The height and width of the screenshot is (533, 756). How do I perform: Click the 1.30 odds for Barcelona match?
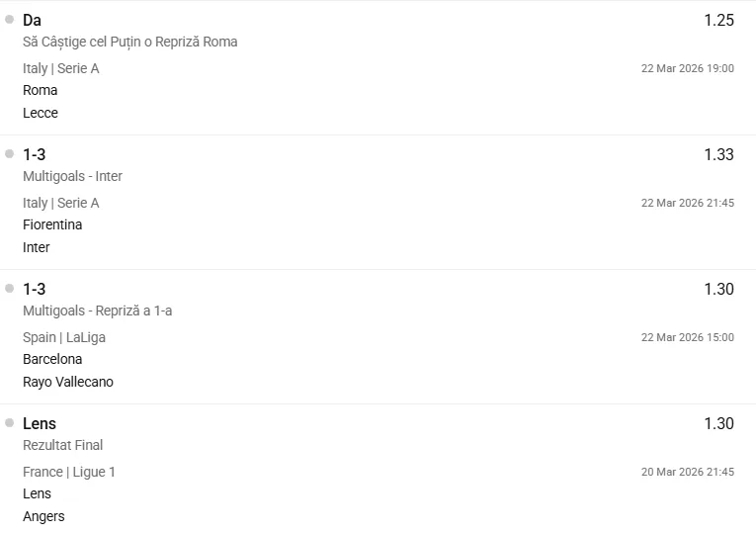(x=718, y=289)
